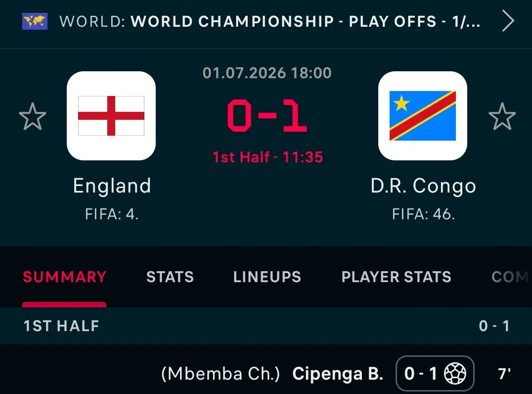Tap the D.R. Congo team name
This screenshot has width=532, height=394.
[423, 186]
